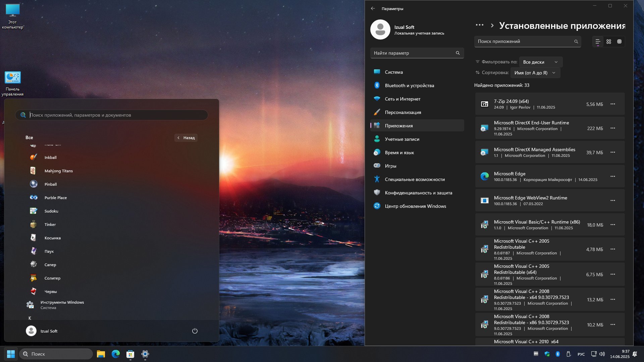Click the Windows Start button
The height and width of the screenshot is (362, 644).
point(11,354)
